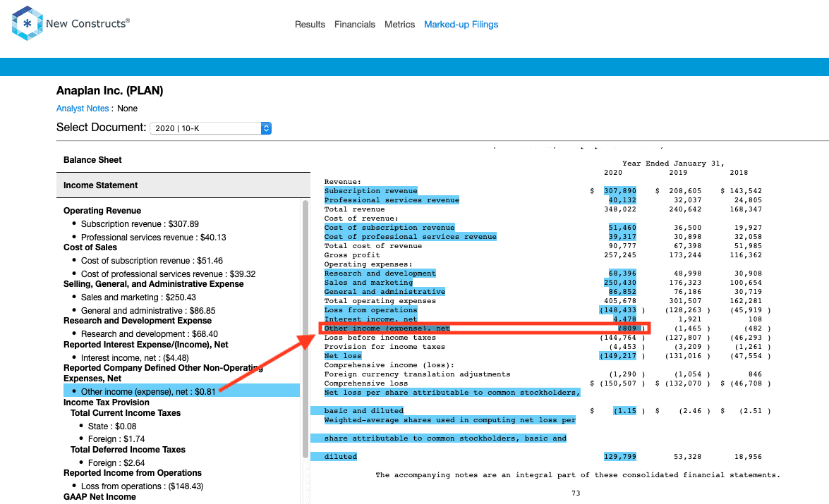Select Subscription revenue : $307.89 item

pyautogui.click(x=140, y=224)
